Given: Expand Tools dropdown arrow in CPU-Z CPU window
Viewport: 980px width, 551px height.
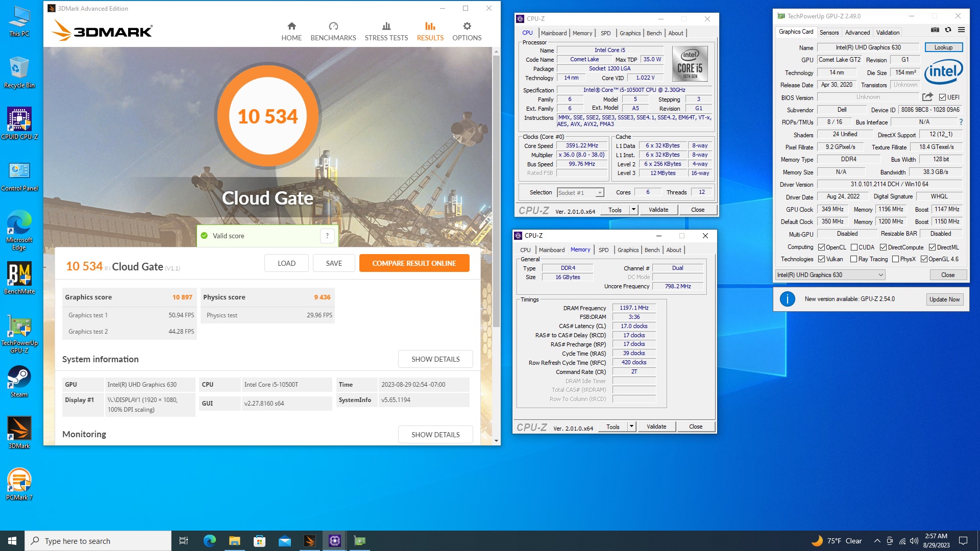Looking at the screenshot, I should pyautogui.click(x=633, y=210).
